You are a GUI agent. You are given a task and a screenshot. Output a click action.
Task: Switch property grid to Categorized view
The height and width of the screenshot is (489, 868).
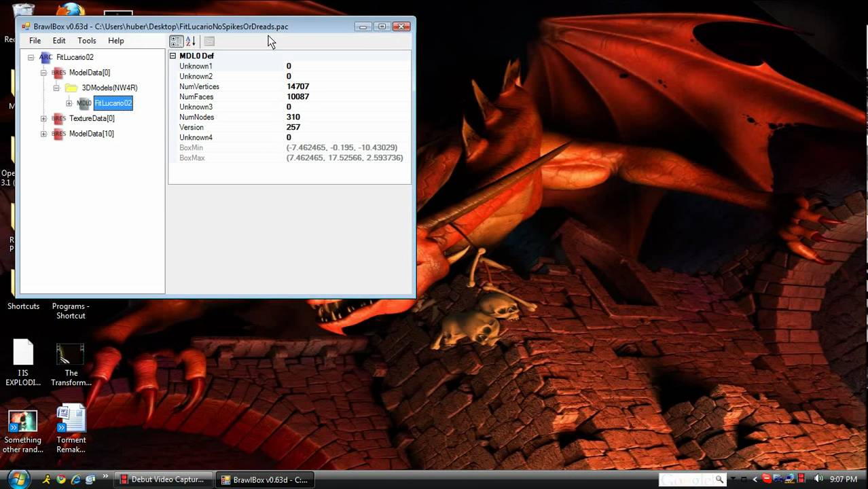tap(177, 41)
